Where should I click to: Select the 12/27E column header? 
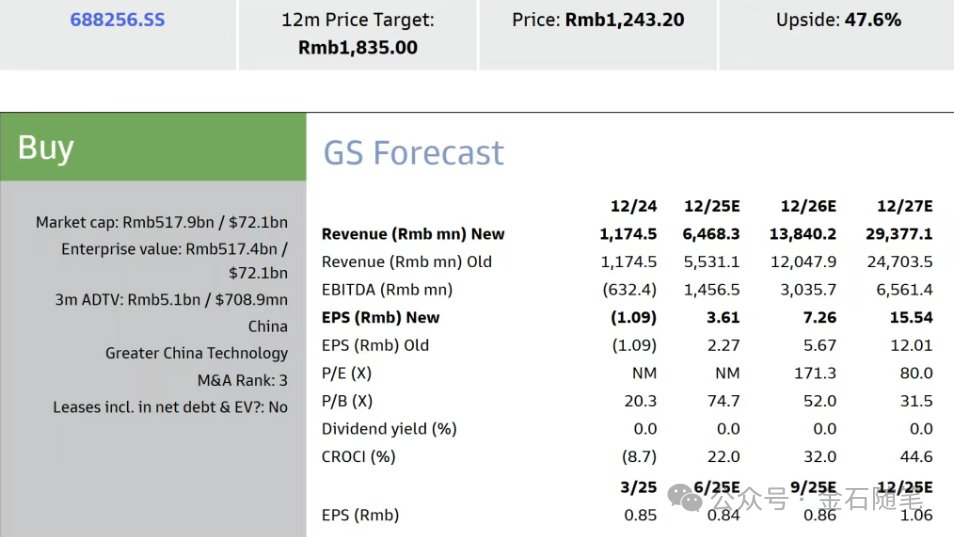pos(904,206)
